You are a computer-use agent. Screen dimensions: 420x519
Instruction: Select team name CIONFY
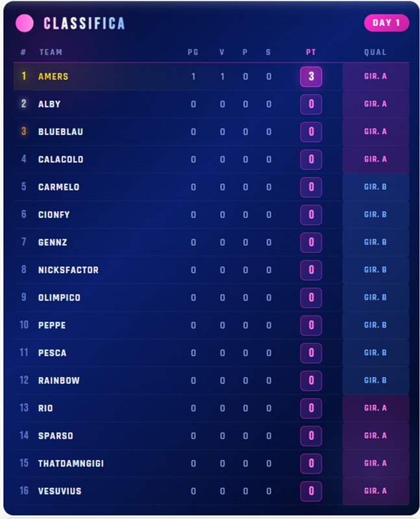[54, 215]
